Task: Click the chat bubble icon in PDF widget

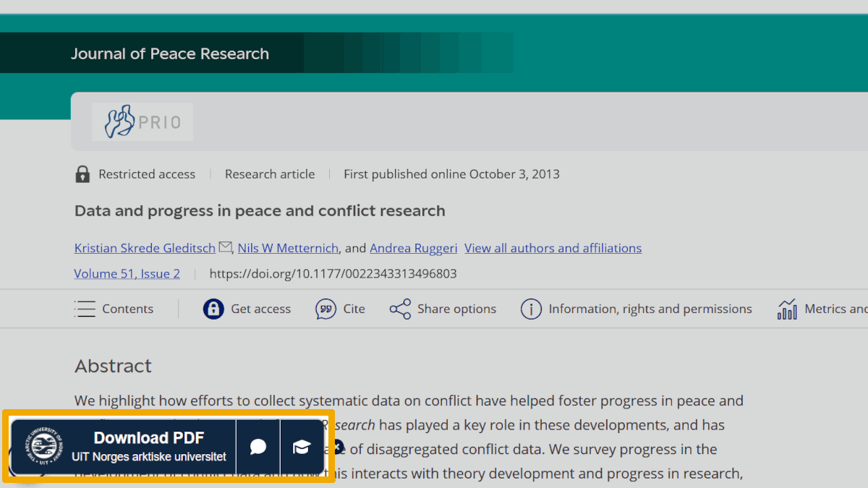Action: point(258,447)
